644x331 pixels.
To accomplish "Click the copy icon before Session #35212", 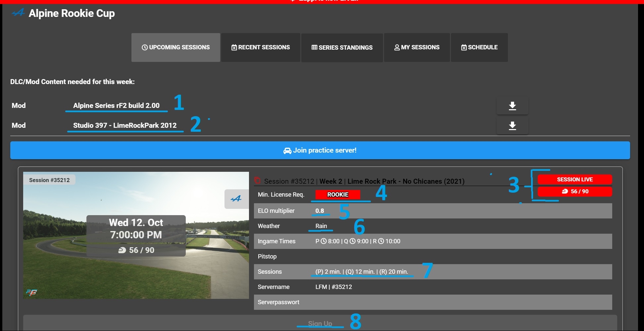I will [x=257, y=181].
